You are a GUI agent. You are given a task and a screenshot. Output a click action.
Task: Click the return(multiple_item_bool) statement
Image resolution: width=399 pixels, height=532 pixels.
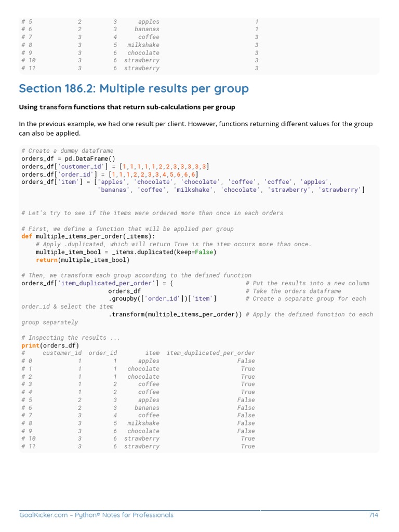83,260
